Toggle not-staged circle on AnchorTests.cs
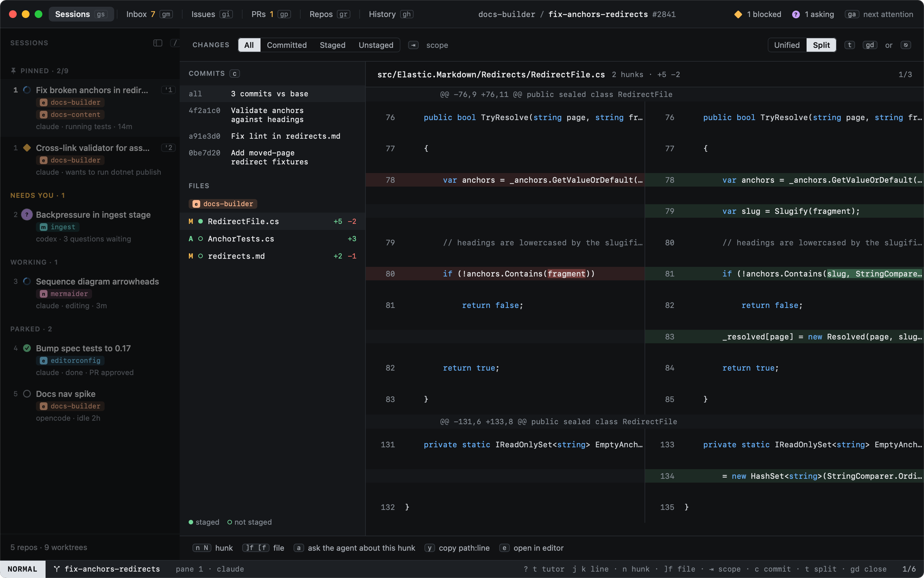The width and height of the screenshot is (924, 578). [x=201, y=239]
